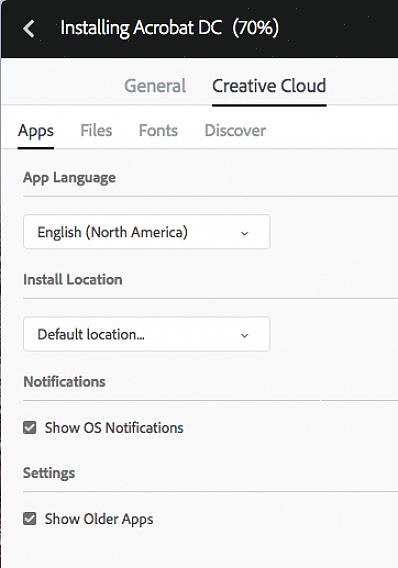Toggle the Show Older Apps checkbox
The width and height of the screenshot is (398, 568).
(30, 518)
